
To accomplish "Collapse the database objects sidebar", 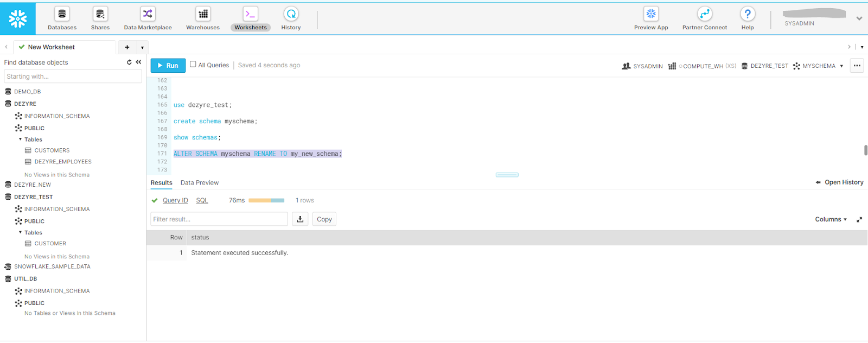I will tap(138, 62).
